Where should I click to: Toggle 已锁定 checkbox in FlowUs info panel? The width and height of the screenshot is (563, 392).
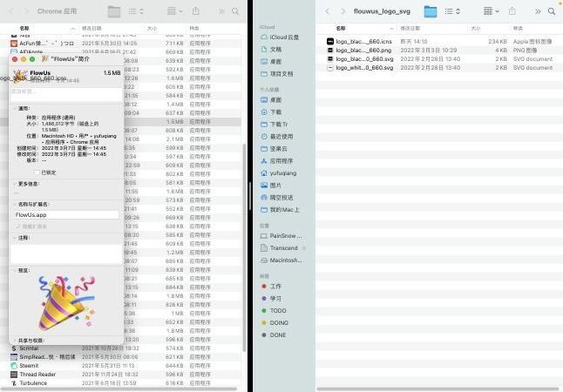click(x=37, y=172)
